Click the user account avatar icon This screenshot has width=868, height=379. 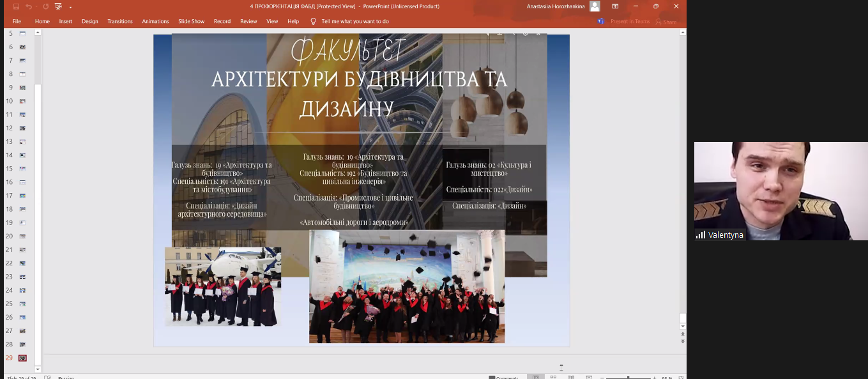[x=595, y=6]
